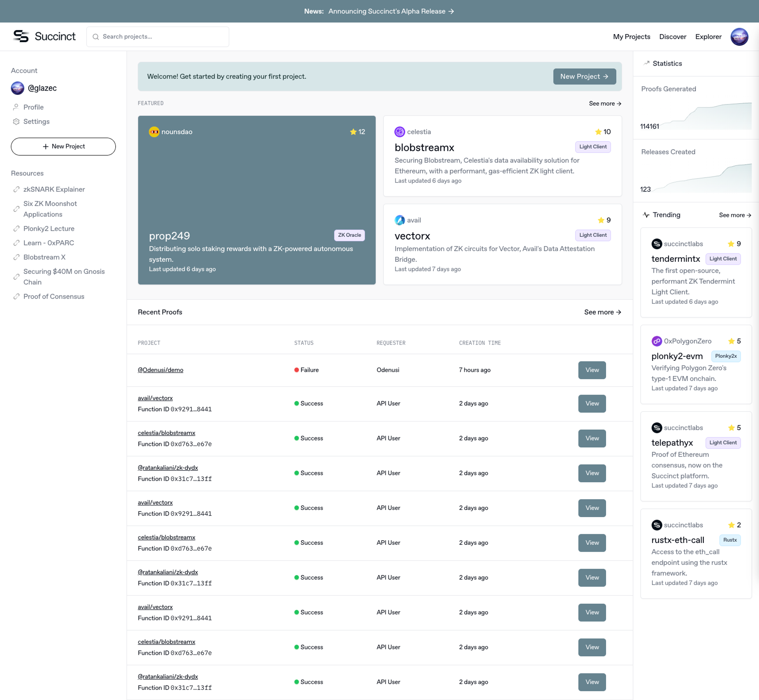Open the Proofs Generated chart

click(696, 116)
